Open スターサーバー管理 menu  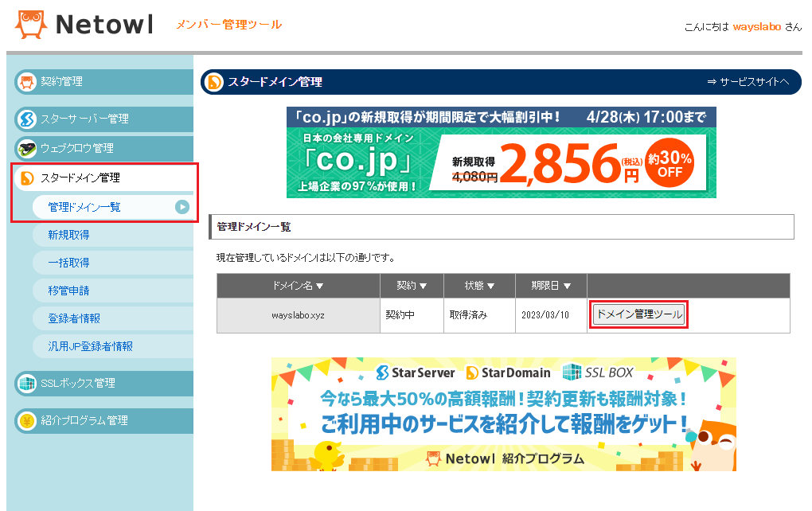point(104,119)
